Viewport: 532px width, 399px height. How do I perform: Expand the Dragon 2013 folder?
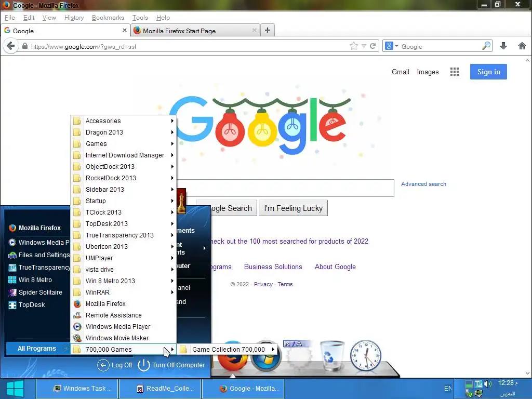click(124, 132)
